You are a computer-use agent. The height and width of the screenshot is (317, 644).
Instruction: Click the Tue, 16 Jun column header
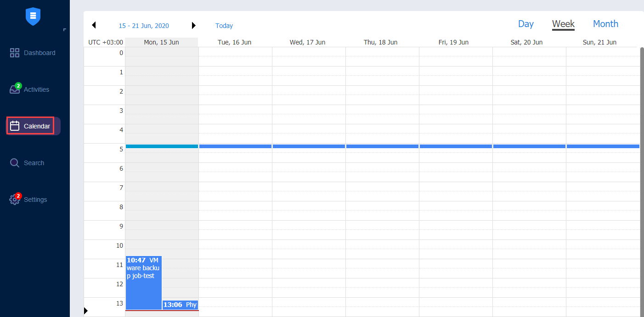click(x=235, y=42)
